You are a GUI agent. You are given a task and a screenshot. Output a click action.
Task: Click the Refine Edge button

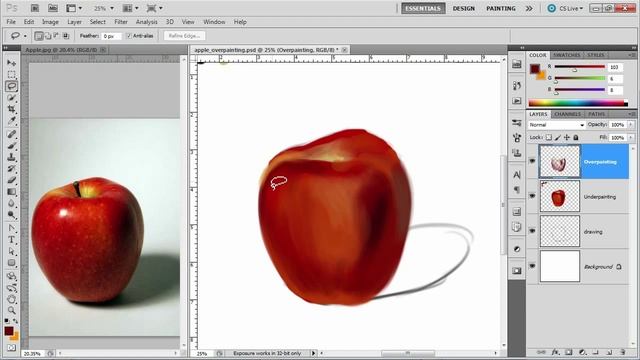click(184, 36)
